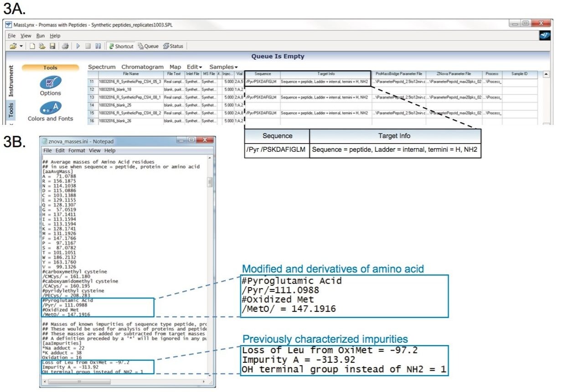Click the Colors and Fonts icon

point(50,108)
